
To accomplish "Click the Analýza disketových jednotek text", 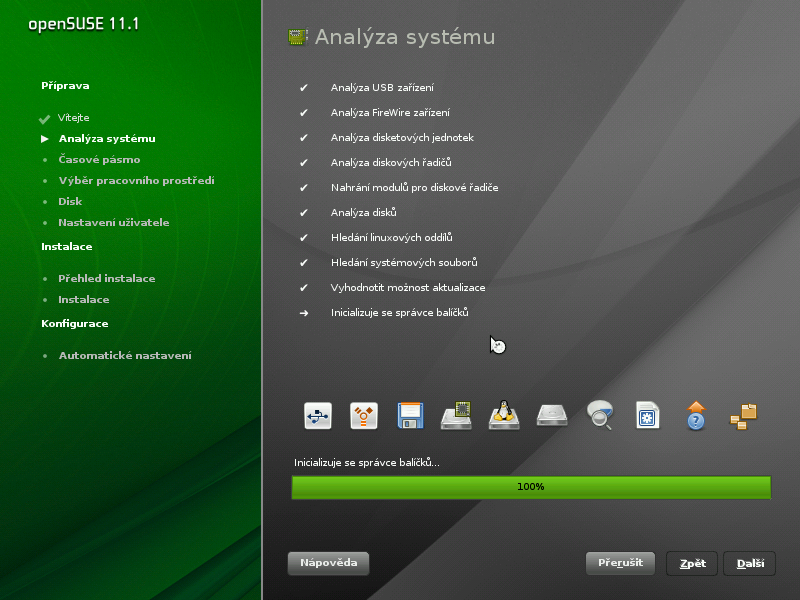I will [402, 138].
